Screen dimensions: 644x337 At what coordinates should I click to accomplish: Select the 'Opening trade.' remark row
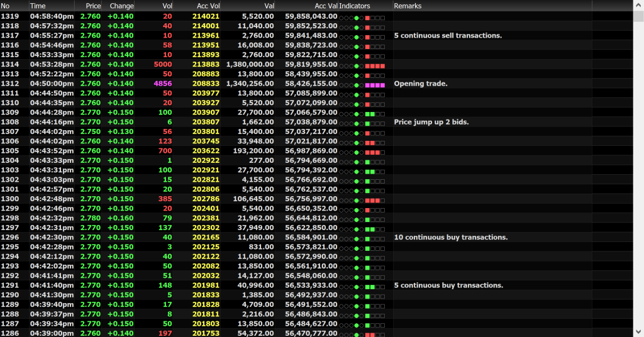click(420, 84)
